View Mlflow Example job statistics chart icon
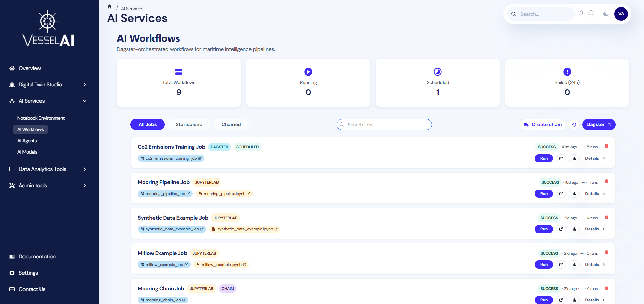Screen dimensions: 644x304 (574, 265)
